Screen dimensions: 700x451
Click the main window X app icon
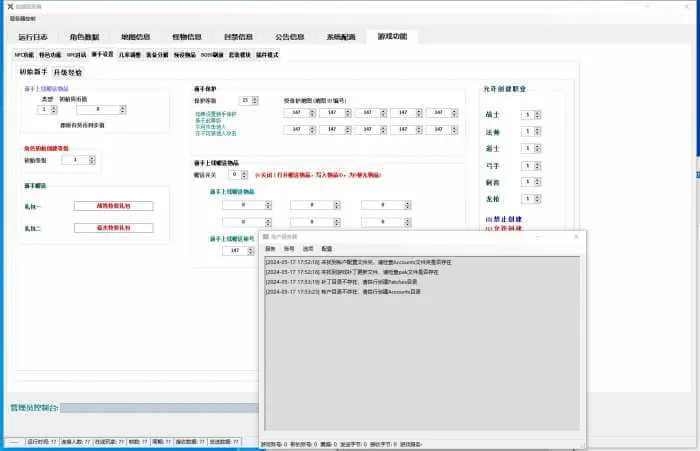click(x=10, y=6)
